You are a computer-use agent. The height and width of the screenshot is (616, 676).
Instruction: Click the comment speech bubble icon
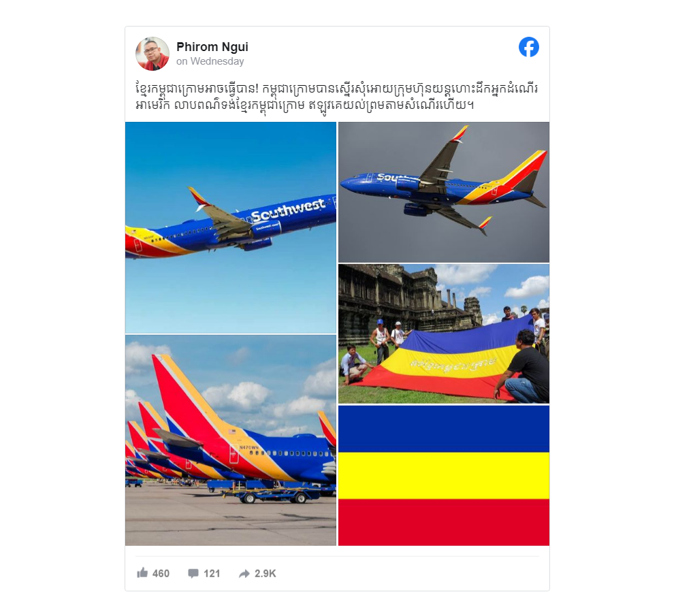coord(193,573)
